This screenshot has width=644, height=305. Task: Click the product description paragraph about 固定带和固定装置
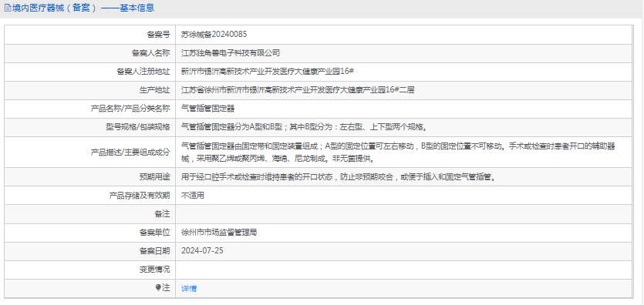click(399, 152)
